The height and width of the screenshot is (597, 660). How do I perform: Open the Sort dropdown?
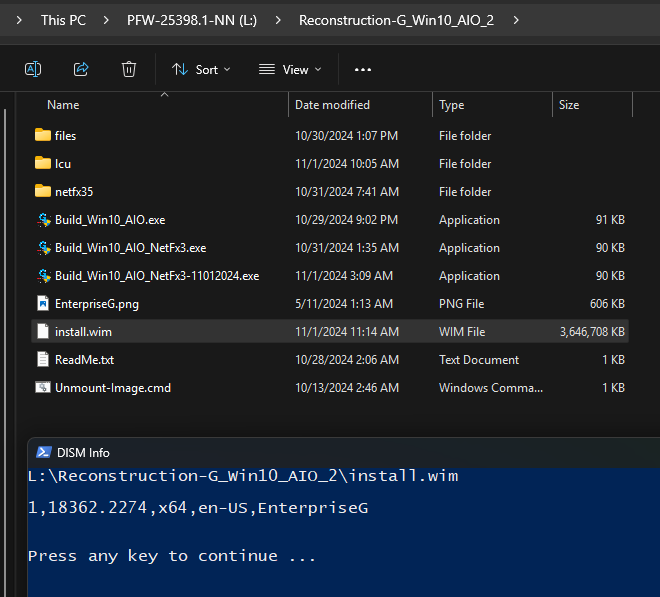click(201, 69)
